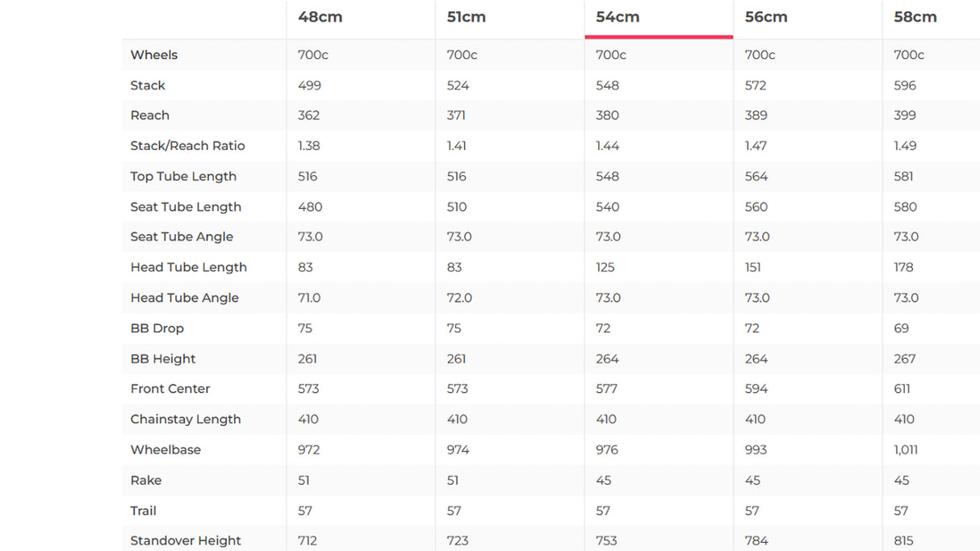Select the 51cm size column header
The image size is (980, 551).
point(466,17)
